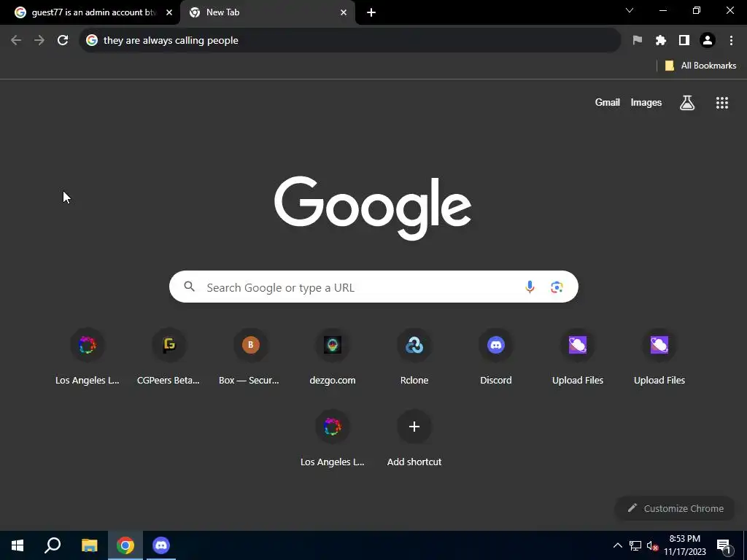Image resolution: width=747 pixels, height=560 pixels.
Task: Open Chrome three-dot menu
Action: (x=731, y=41)
